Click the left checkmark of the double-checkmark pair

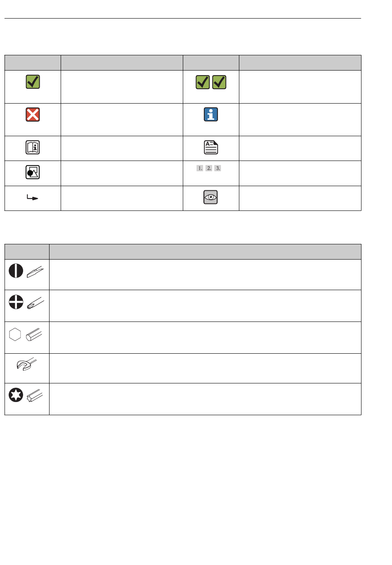coord(203,82)
